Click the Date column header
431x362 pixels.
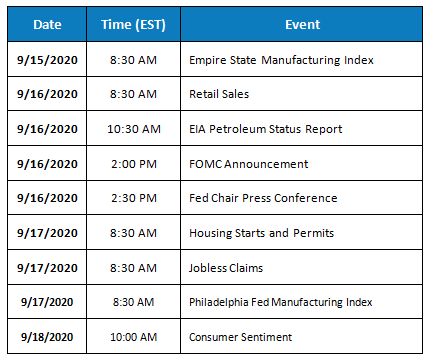[x=47, y=24]
